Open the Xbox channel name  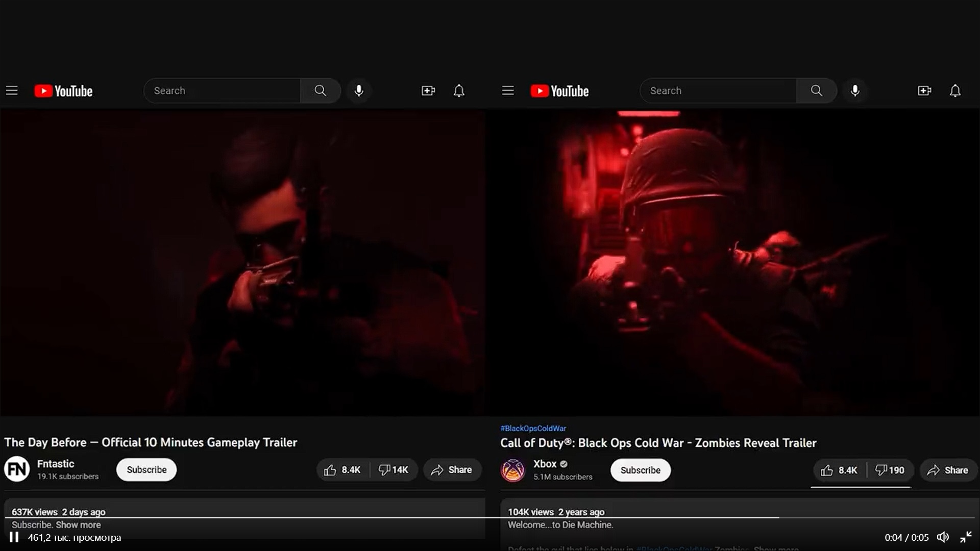545,464
